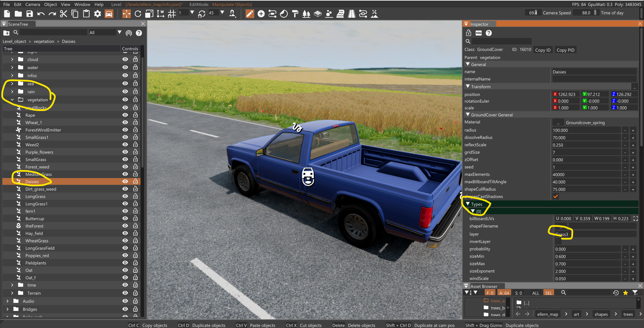Open the Help menu
Image resolution: width=644 pixels, height=328 pixels.
99,4
